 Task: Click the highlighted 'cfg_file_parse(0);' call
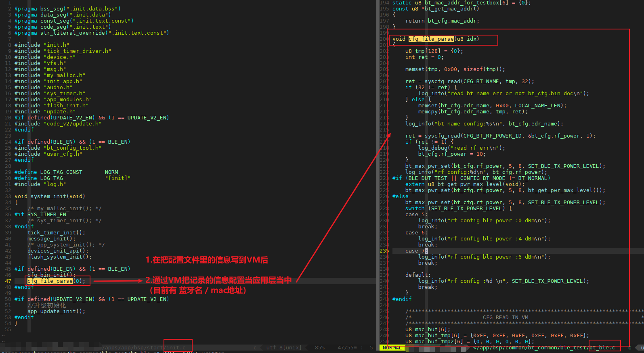(x=56, y=281)
